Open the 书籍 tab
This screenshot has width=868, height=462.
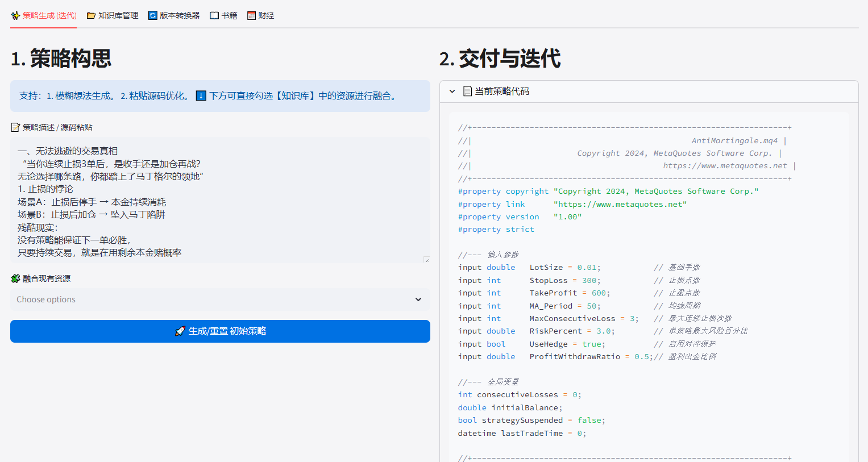(x=223, y=15)
